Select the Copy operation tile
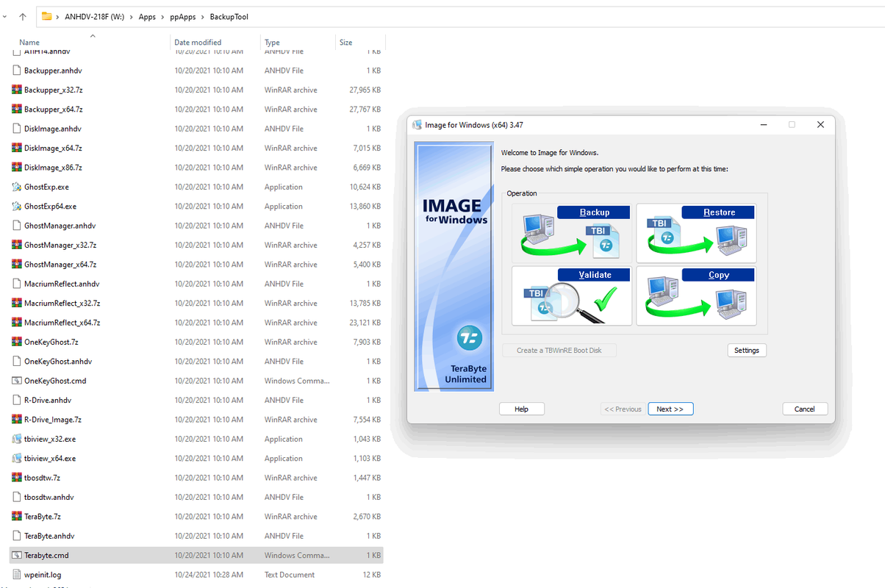Viewport: 885px width, 588px height. coord(696,295)
